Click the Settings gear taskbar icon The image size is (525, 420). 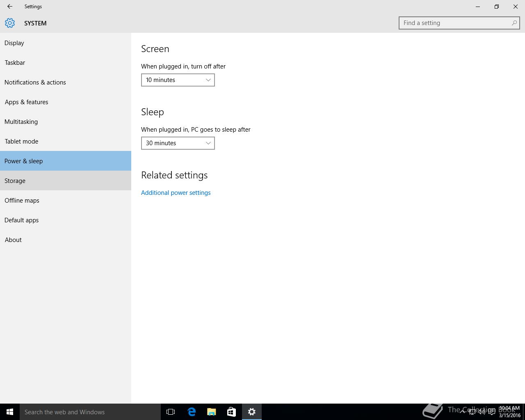point(252,412)
